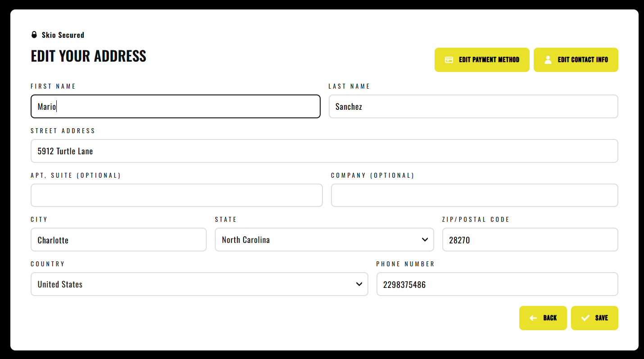Go back using the Back button
644x359 pixels.
(543, 318)
